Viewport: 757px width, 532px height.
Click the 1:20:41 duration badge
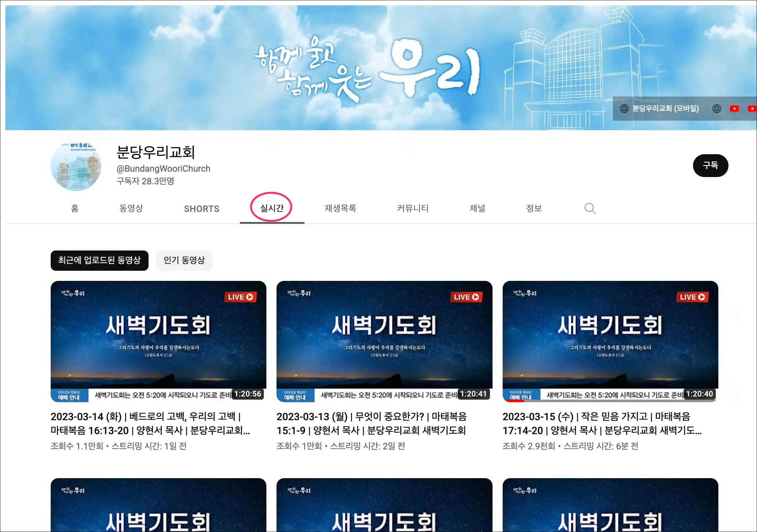point(474,394)
